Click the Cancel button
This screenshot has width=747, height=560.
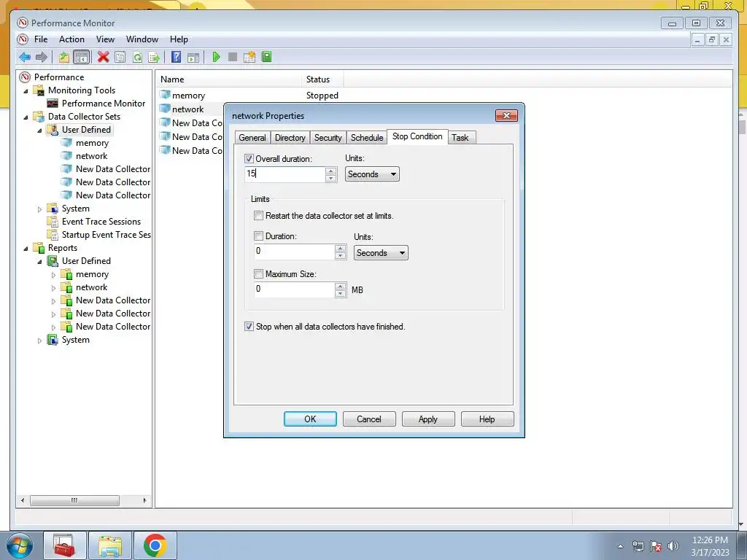369,419
